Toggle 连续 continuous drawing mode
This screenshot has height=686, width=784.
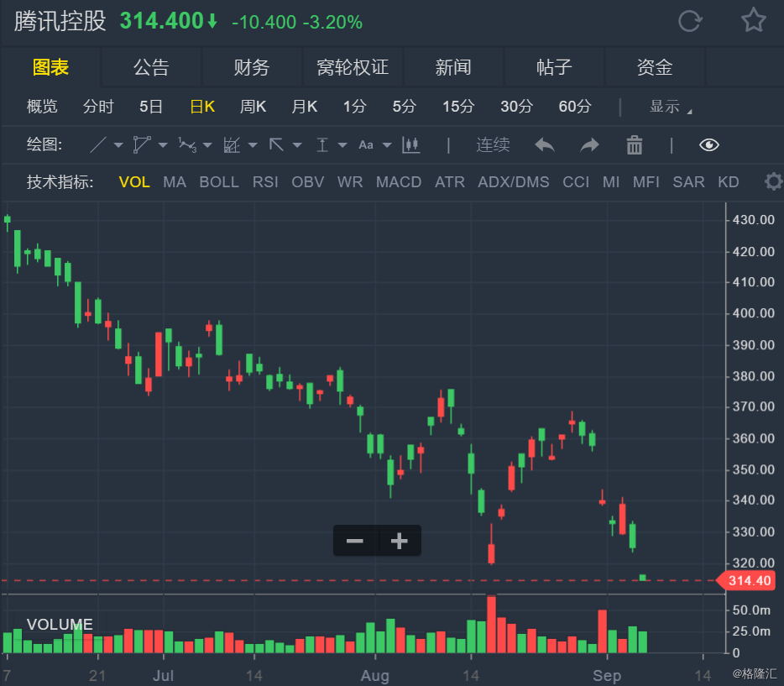pos(493,145)
